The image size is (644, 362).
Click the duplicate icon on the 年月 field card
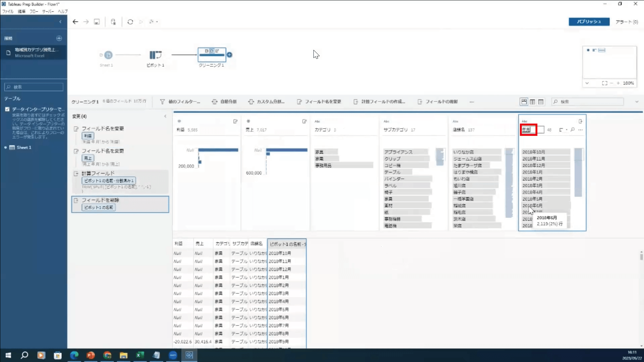click(580, 121)
